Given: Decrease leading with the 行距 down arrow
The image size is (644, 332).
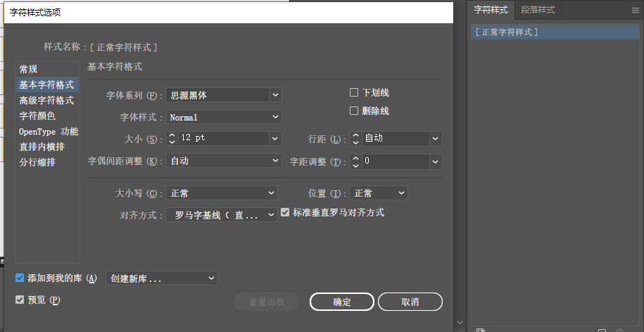Looking at the screenshot, I should (355, 142).
